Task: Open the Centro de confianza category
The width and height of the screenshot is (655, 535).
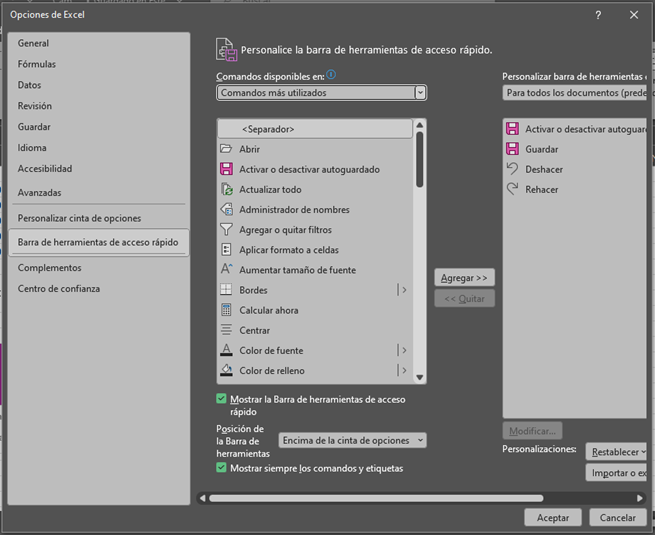Action: [x=99, y=289]
